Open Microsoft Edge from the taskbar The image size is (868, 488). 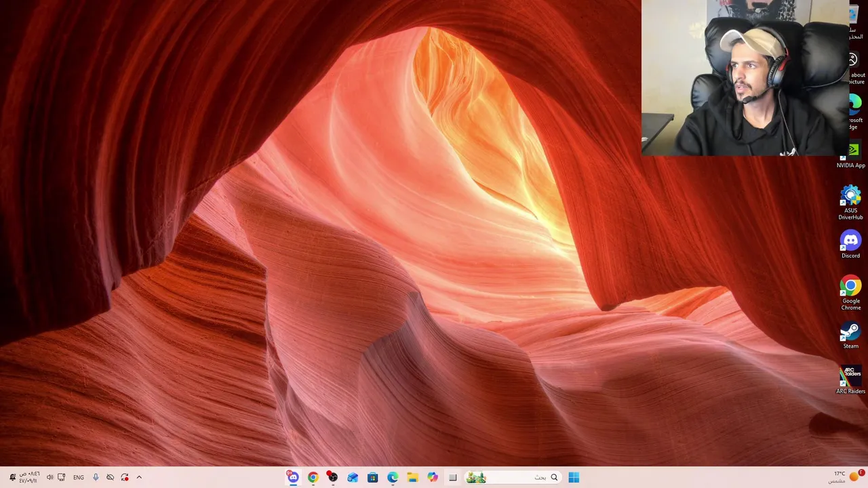(x=392, y=477)
